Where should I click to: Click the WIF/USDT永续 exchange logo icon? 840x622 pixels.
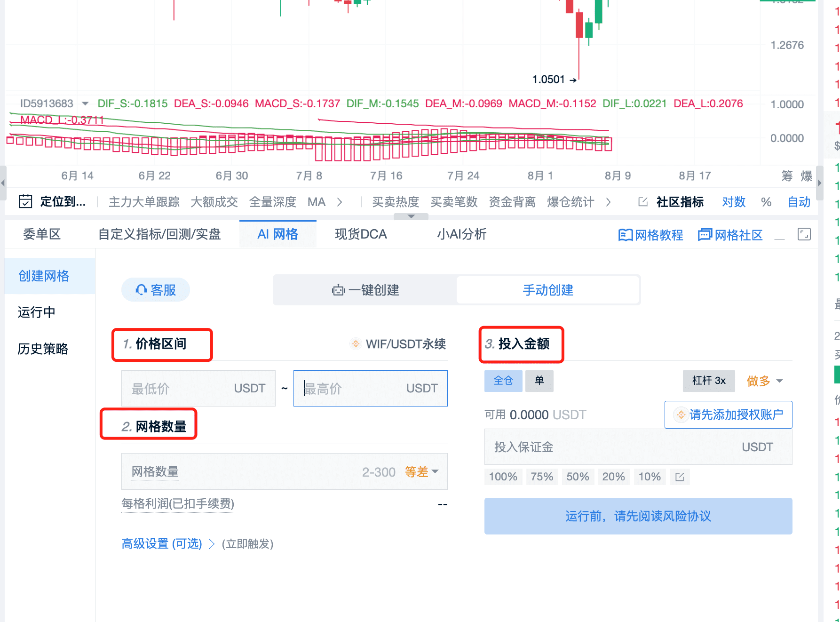(x=356, y=344)
